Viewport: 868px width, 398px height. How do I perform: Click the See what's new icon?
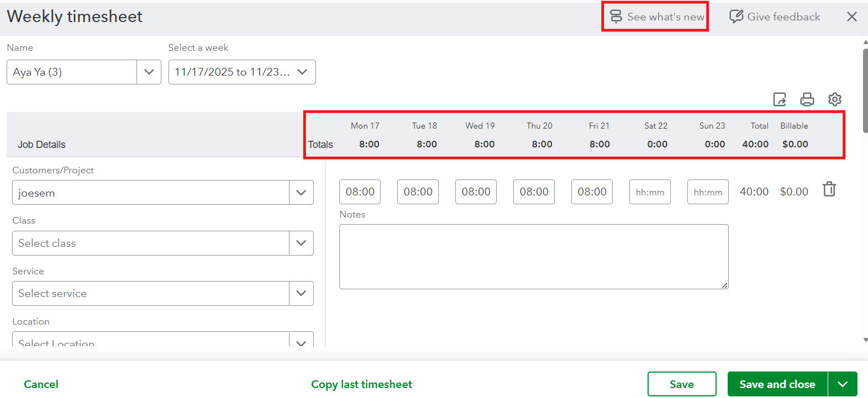(616, 17)
